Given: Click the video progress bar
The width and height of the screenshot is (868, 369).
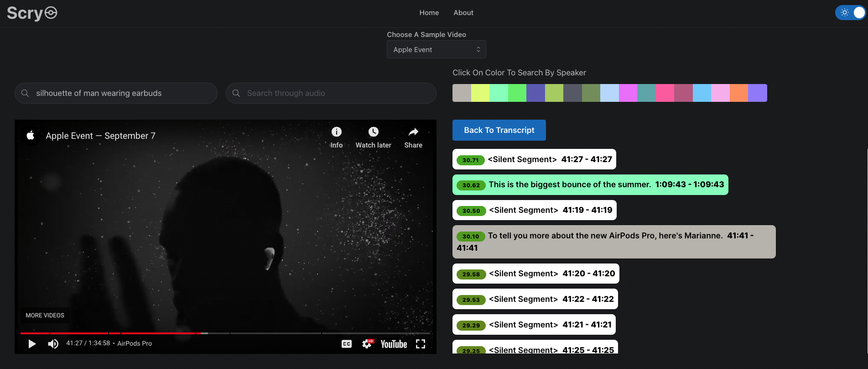Looking at the screenshot, I should pos(225,333).
